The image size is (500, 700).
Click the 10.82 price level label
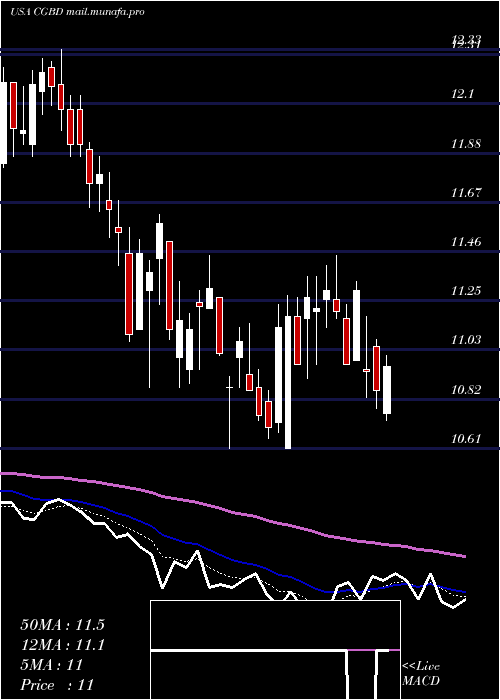(466, 390)
